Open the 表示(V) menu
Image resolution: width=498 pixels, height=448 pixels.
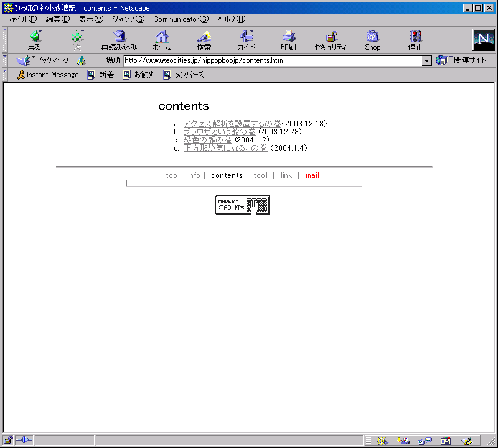[x=91, y=19]
